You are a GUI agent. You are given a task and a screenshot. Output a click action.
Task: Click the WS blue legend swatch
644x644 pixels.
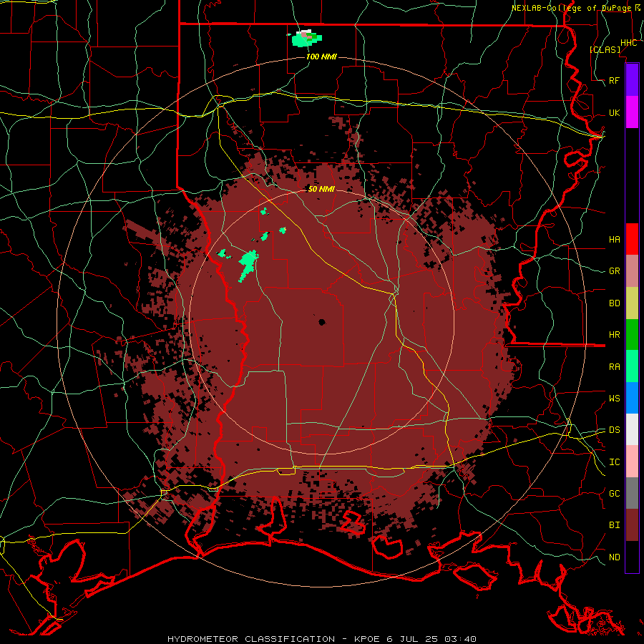pyautogui.click(x=632, y=398)
